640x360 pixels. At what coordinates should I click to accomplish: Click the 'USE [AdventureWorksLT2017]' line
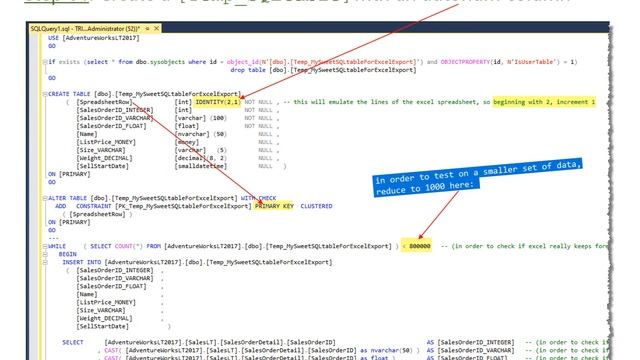click(x=93, y=38)
